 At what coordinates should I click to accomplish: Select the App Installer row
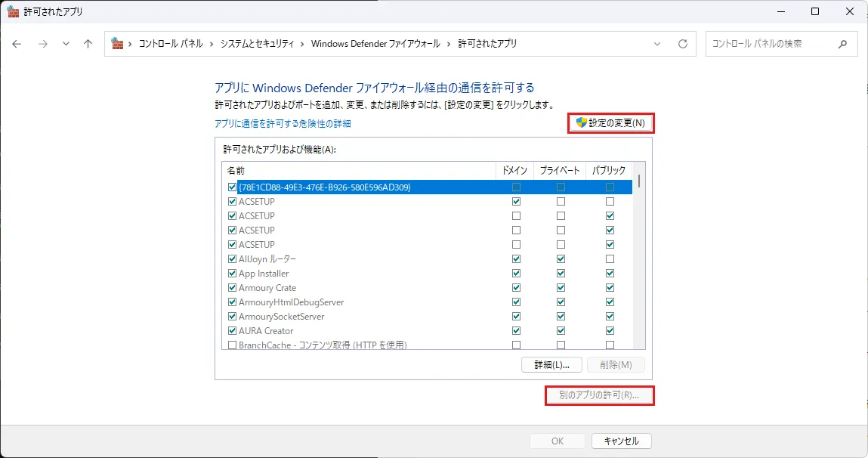tap(428, 274)
